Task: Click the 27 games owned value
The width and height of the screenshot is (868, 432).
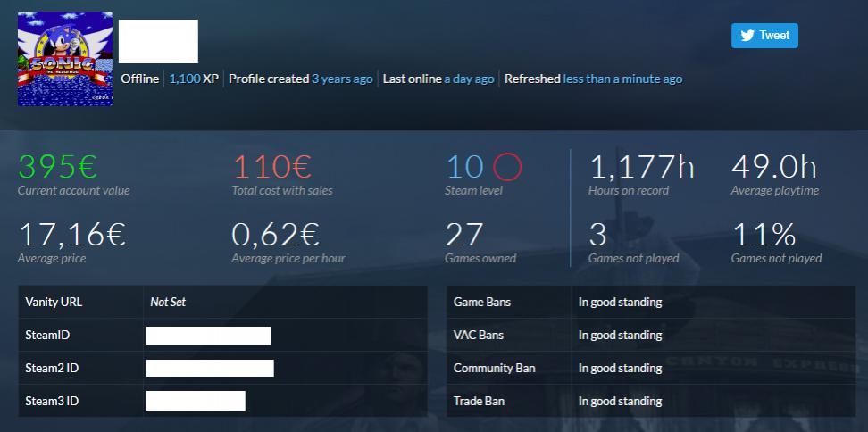Action: [464, 235]
